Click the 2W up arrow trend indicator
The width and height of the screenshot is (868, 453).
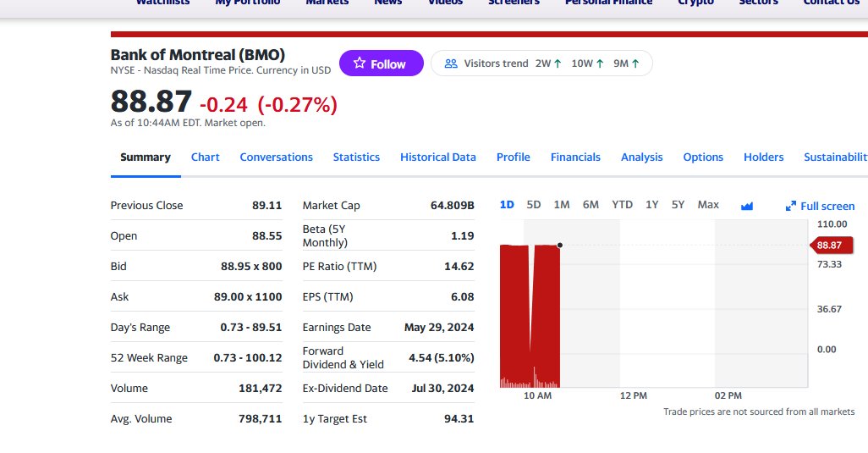point(558,64)
